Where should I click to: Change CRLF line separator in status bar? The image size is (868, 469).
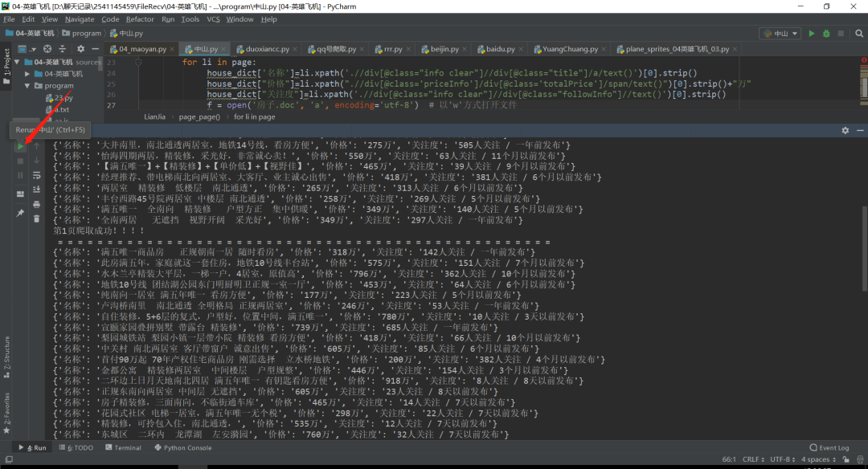(753, 459)
